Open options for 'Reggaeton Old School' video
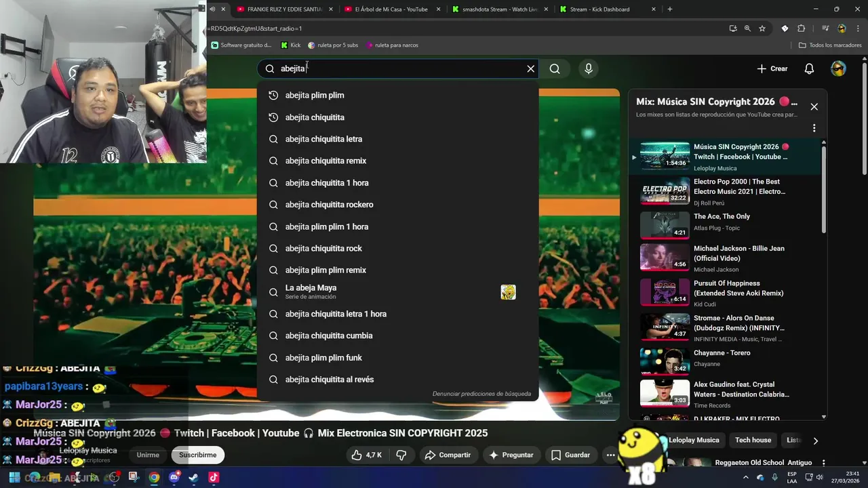 click(x=823, y=463)
